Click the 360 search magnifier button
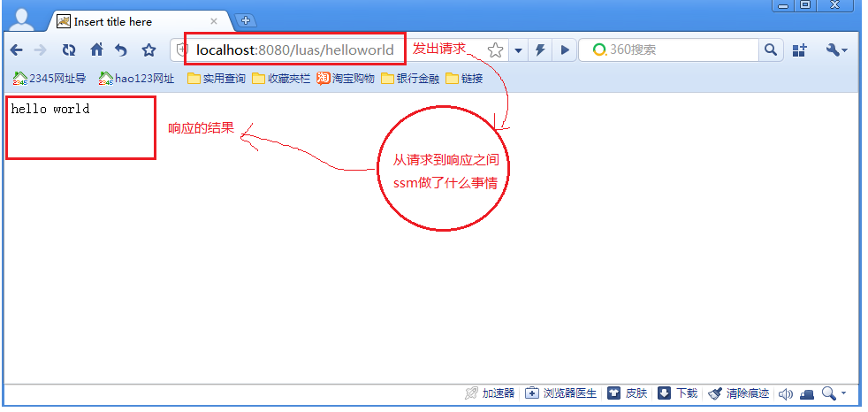Screen dimensions: 868x412 pos(771,50)
